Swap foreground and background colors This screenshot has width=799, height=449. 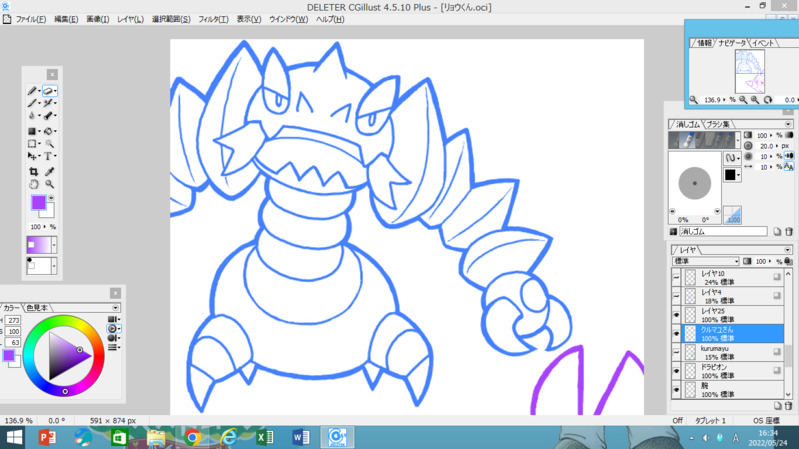coord(51,198)
